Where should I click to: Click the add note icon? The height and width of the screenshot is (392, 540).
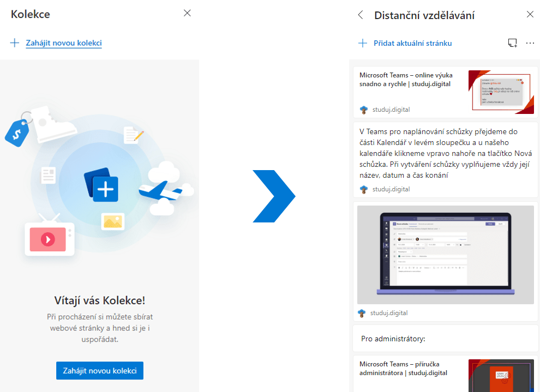512,43
